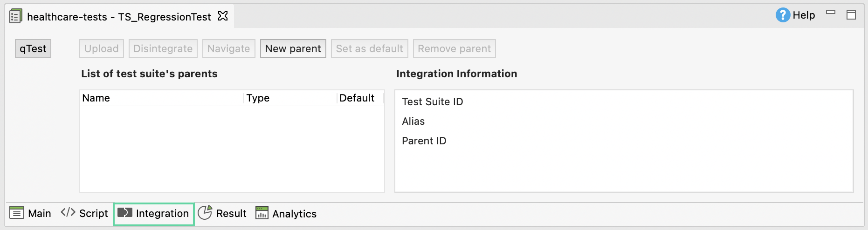Maximize the editor panel
The width and height of the screenshot is (868, 230).
click(x=851, y=15)
